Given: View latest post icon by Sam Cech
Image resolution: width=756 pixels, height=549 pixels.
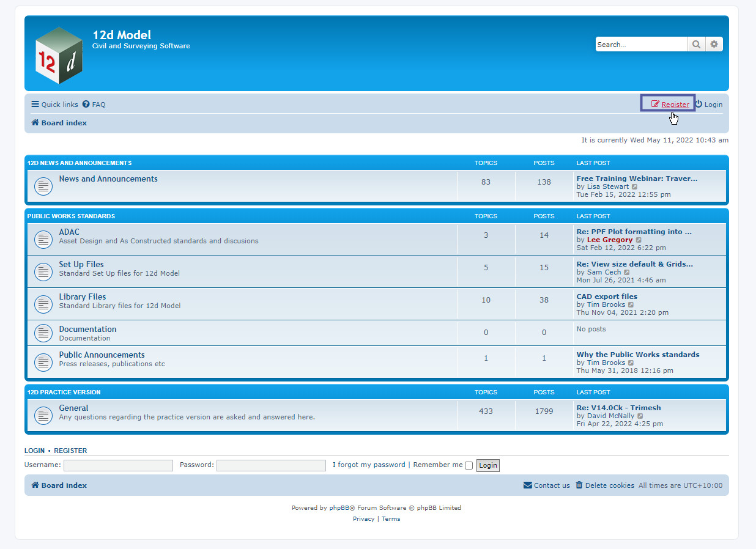Looking at the screenshot, I should pos(627,273).
